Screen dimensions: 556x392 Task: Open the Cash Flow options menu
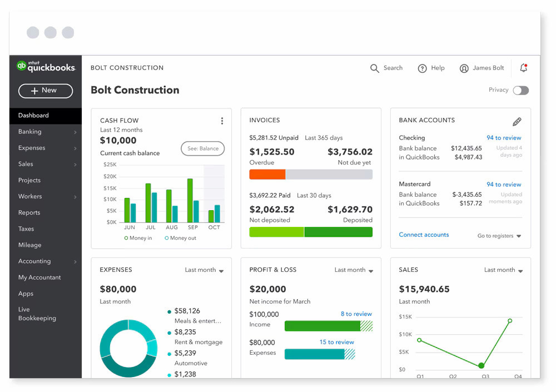tap(222, 121)
